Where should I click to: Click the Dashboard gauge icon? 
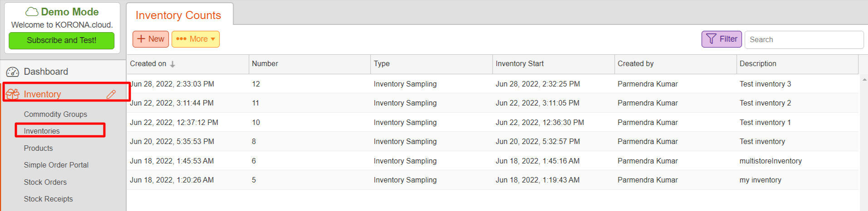[x=13, y=72]
